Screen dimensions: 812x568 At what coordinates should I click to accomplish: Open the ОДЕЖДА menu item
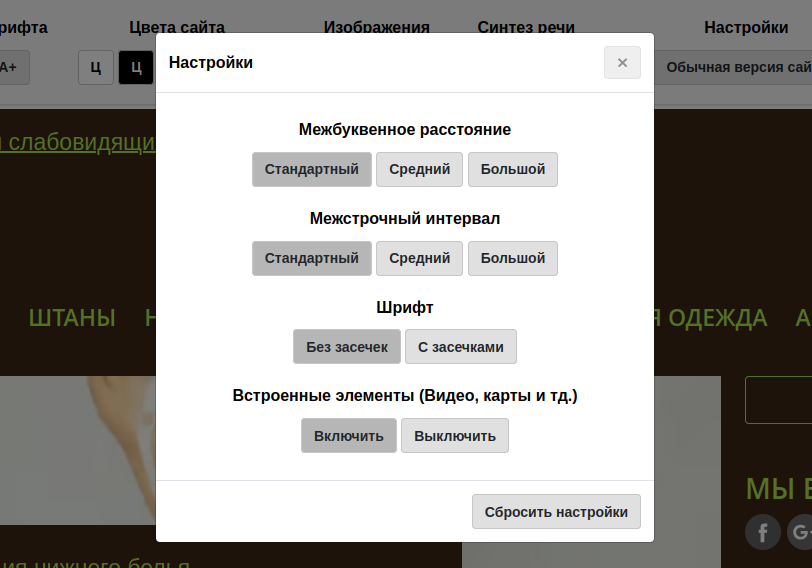coord(717,318)
